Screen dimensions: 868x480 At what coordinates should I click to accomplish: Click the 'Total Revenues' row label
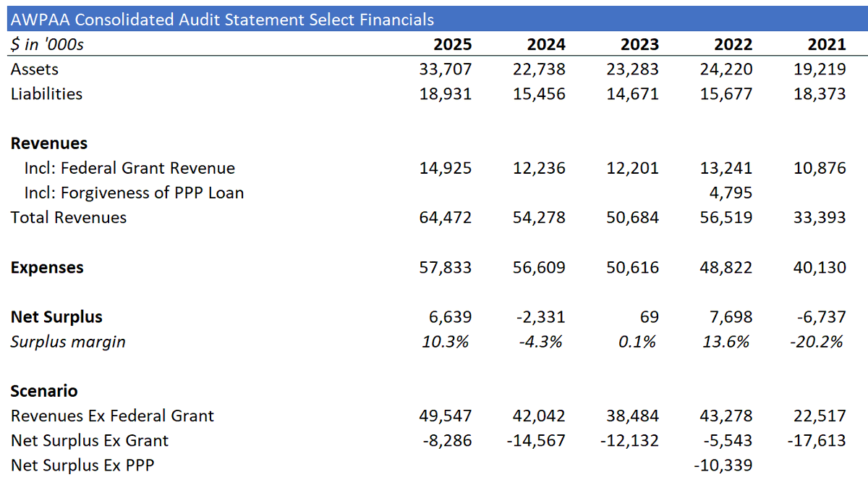point(69,217)
